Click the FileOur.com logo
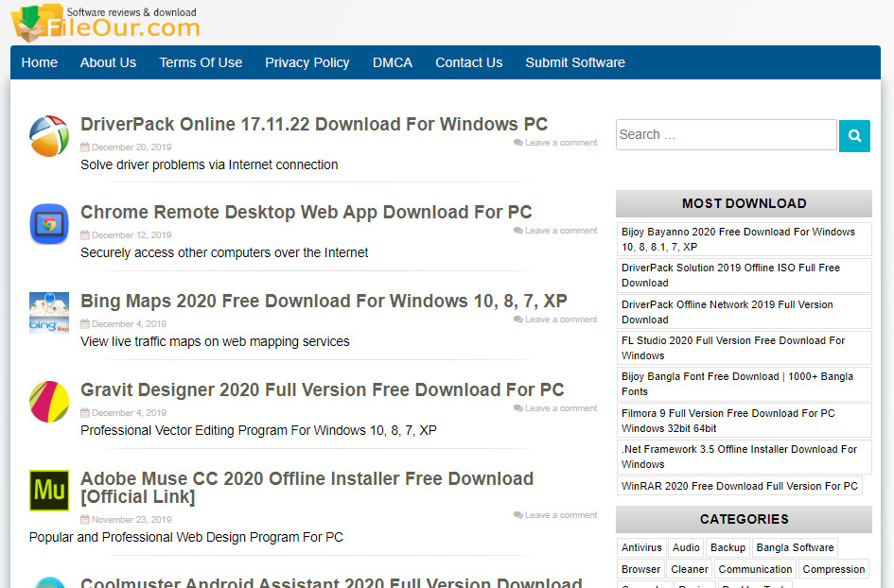Image resolution: width=894 pixels, height=588 pixels. click(105, 24)
